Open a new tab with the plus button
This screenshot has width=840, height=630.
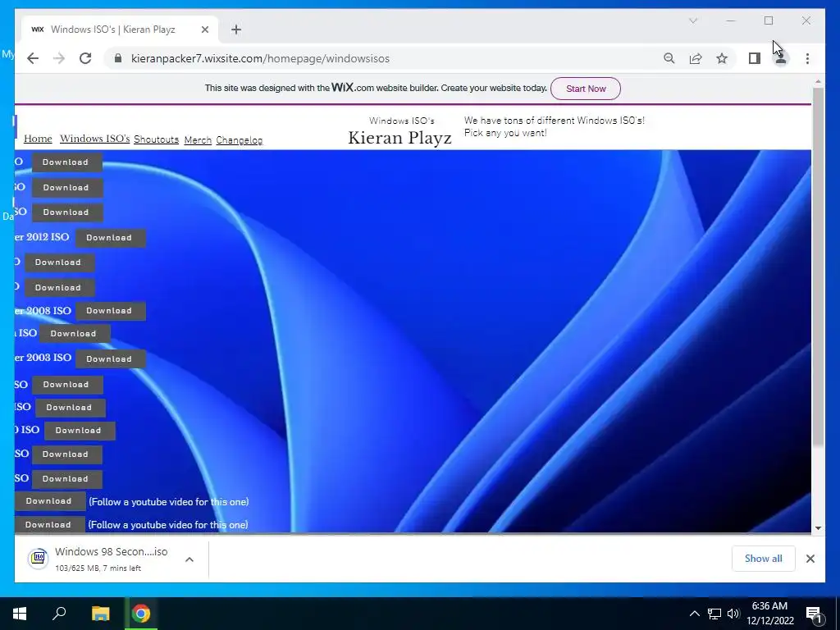coord(236,30)
